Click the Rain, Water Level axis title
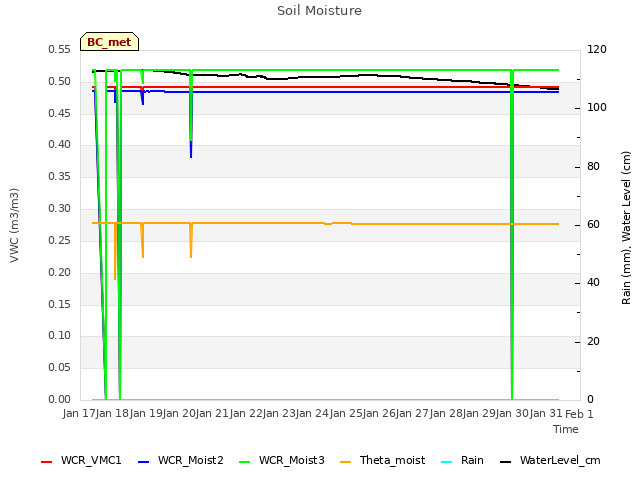Screen dimensions: 640x480 pyautogui.click(x=626, y=228)
